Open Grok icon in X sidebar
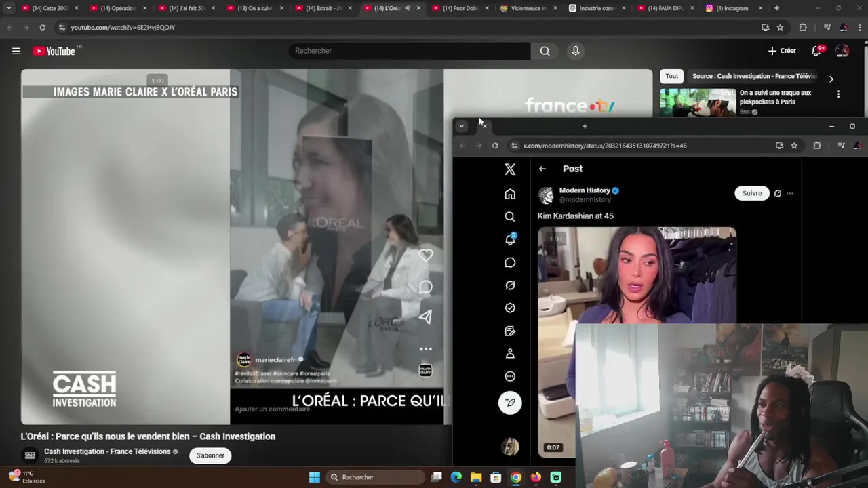The width and height of the screenshot is (868, 488). (510, 285)
